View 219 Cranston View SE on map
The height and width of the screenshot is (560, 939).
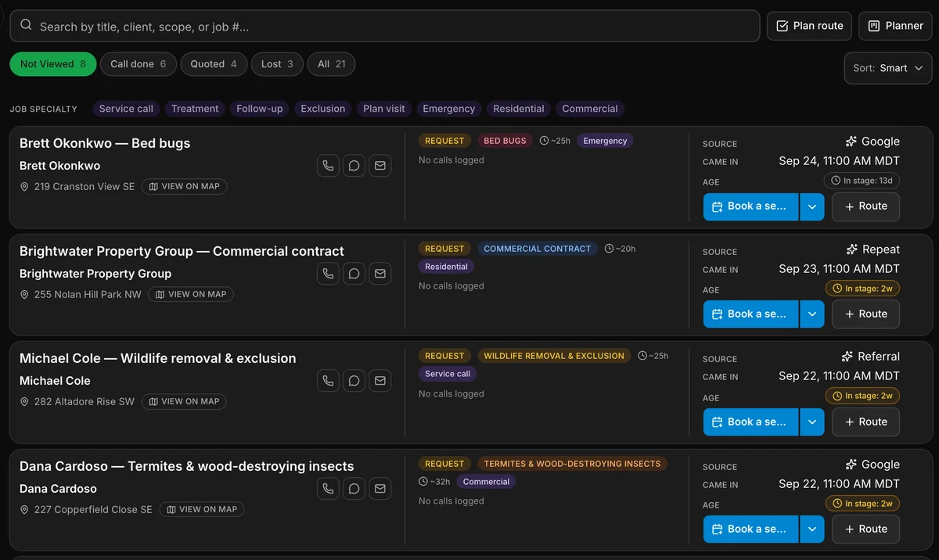tap(185, 187)
